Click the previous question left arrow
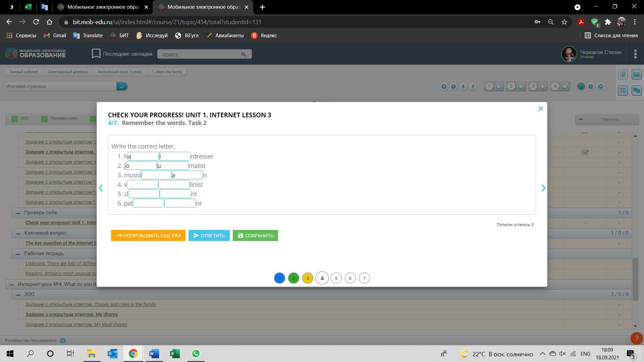This screenshot has width=644, height=362. [101, 188]
